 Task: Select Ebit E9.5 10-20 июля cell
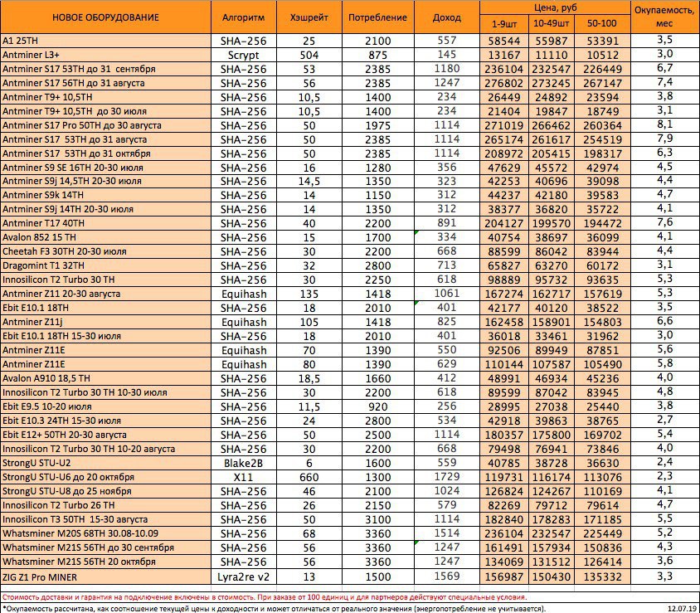click(105, 406)
